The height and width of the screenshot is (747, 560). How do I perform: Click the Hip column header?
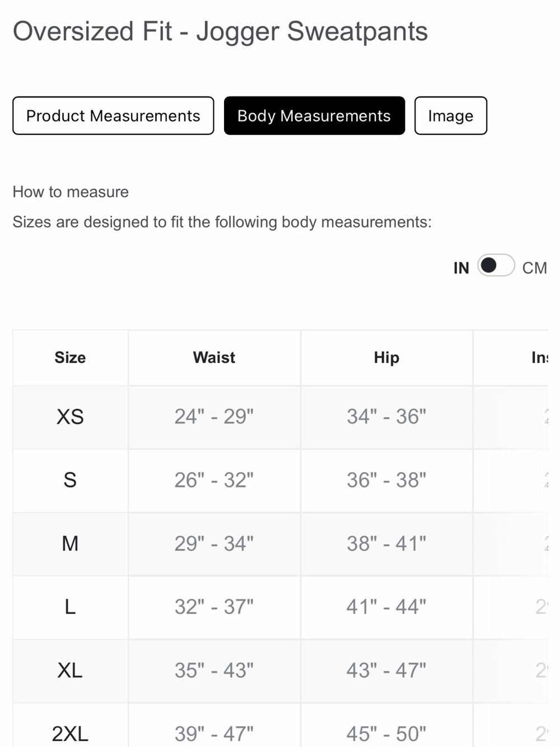coord(386,358)
